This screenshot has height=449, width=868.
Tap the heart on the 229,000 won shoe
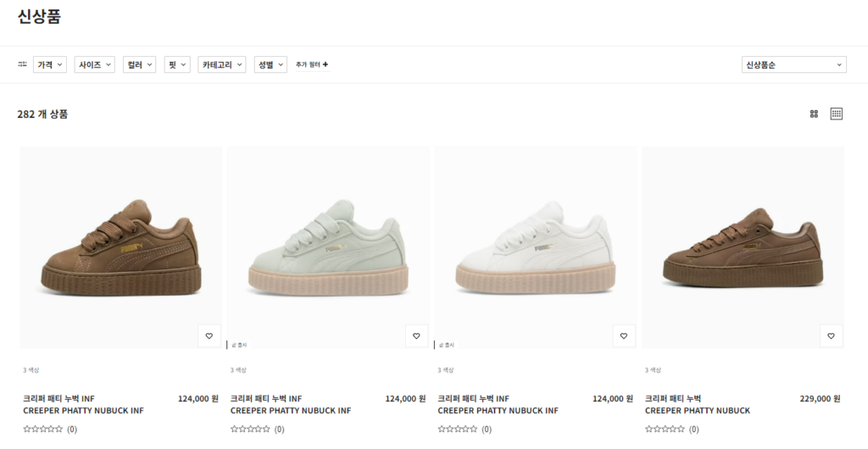coord(831,335)
